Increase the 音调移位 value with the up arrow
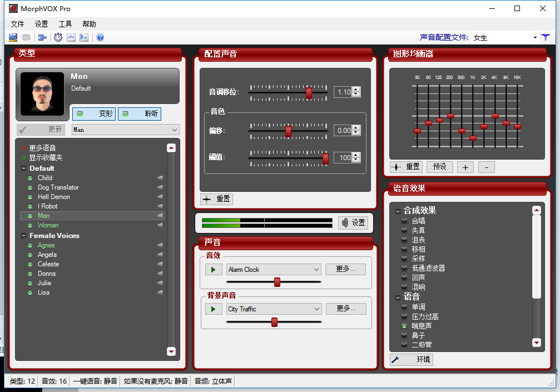The height and width of the screenshot is (392, 560). tap(356, 90)
